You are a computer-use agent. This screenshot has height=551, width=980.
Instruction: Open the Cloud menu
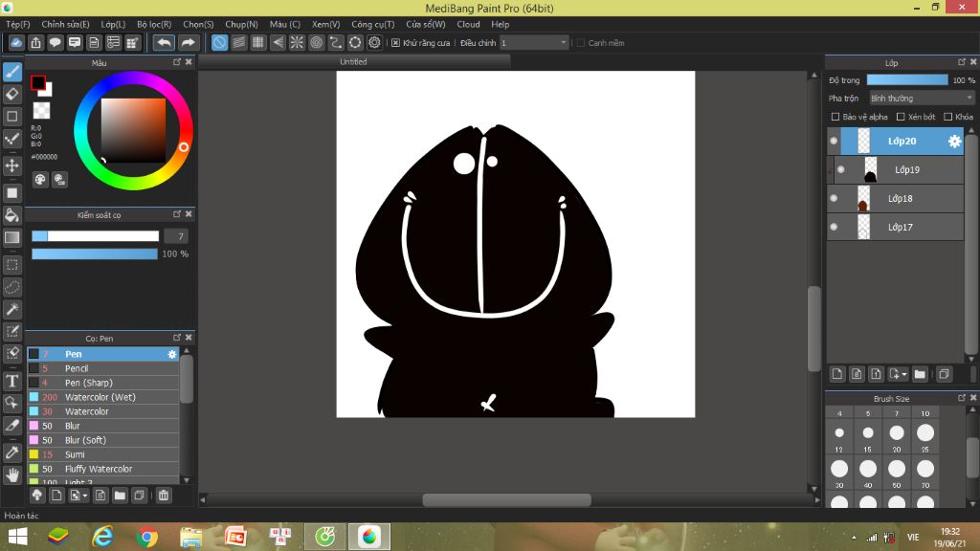pyautogui.click(x=468, y=24)
